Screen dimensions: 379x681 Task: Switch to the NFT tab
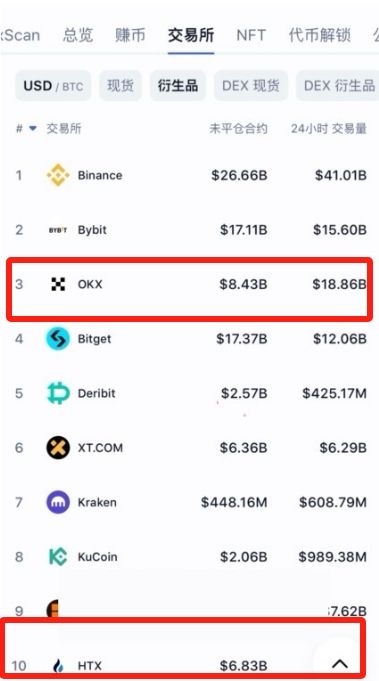click(251, 35)
